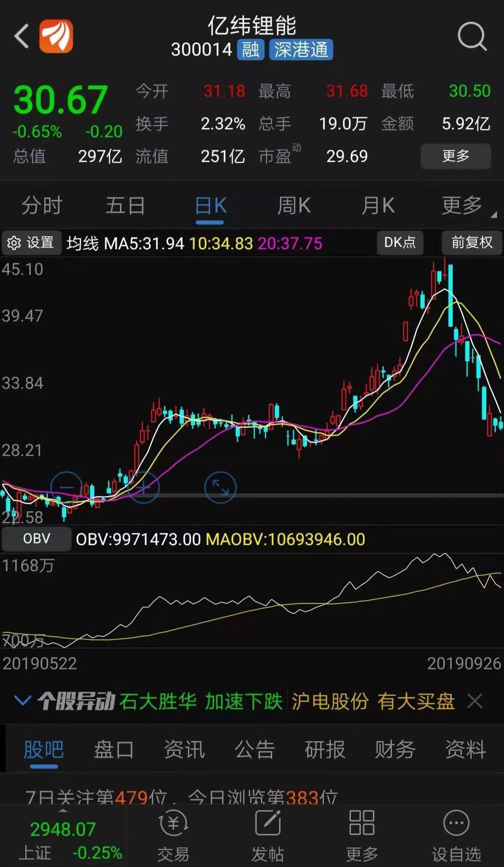
Task: Switch to the 五日 chart tab
Action: click(126, 205)
